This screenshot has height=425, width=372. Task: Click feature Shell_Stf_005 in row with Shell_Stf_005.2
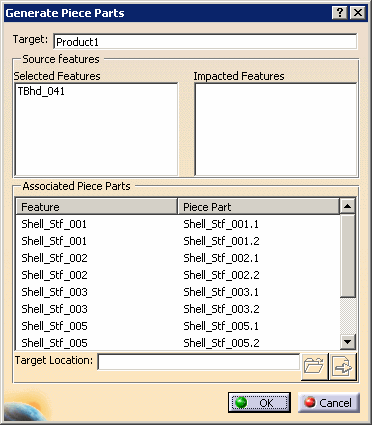54,343
